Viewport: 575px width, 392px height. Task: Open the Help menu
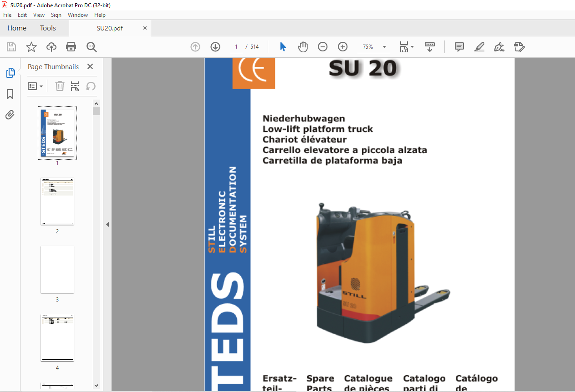(x=100, y=15)
